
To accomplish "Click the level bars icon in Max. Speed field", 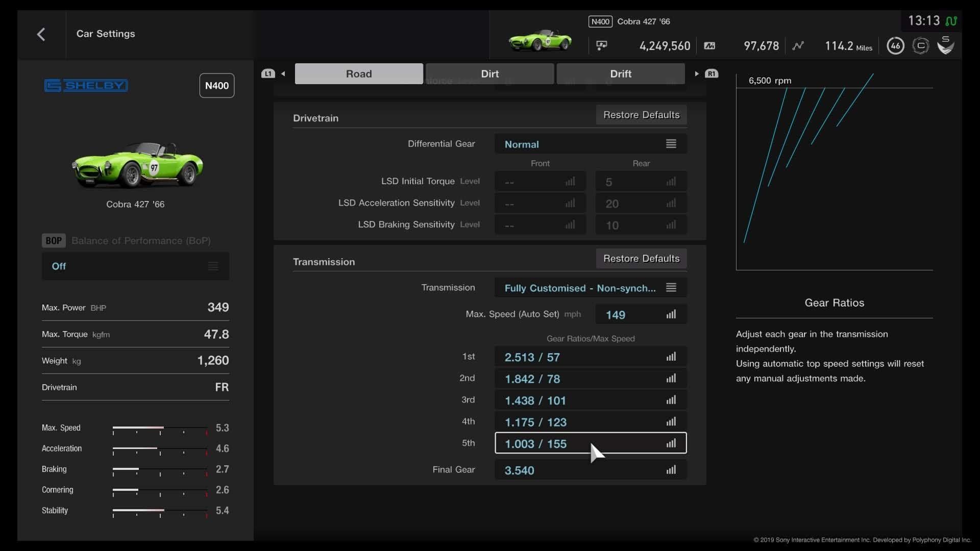I will point(671,314).
